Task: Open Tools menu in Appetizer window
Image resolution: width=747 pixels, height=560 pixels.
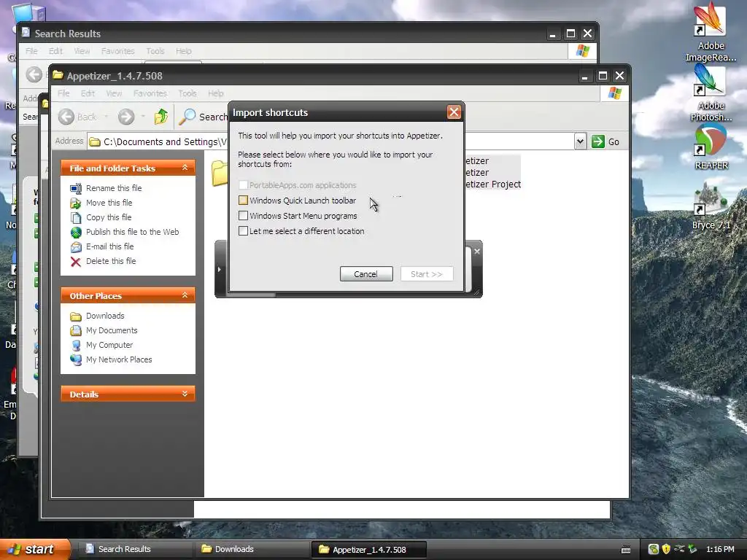Action: pyautogui.click(x=187, y=93)
